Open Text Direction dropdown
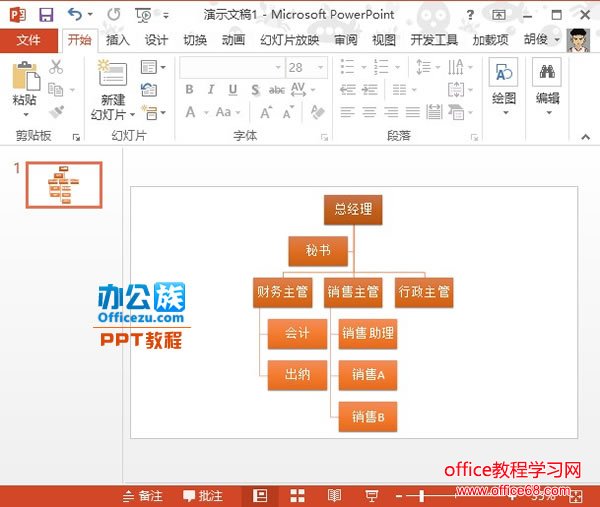The image size is (600, 507). pos(461,67)
